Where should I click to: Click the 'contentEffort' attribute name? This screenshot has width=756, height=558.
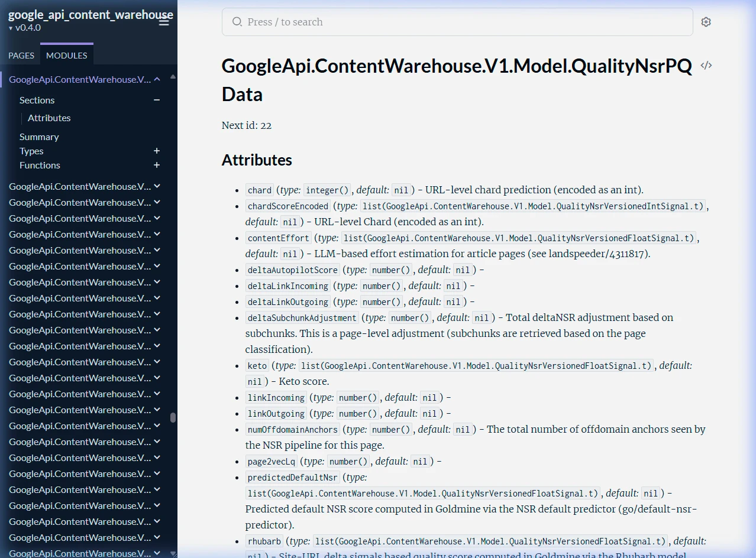click(x=279, y=238)
